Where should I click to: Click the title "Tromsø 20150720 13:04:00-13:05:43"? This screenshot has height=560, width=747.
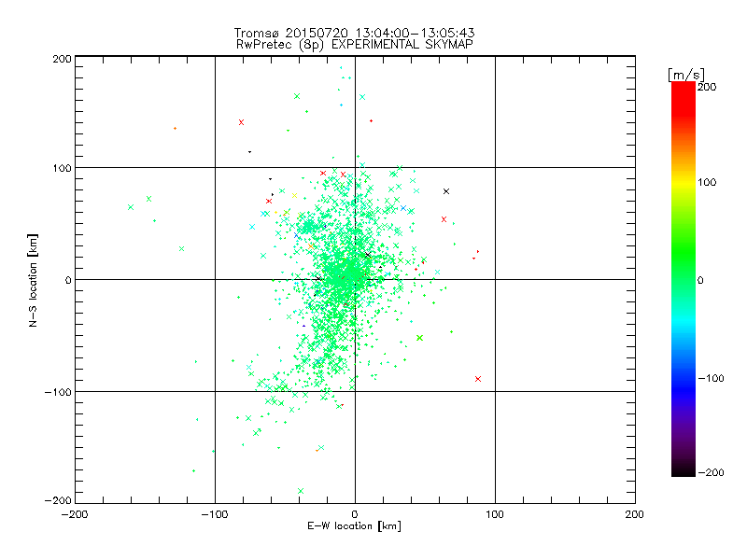(x=354, y=33)
